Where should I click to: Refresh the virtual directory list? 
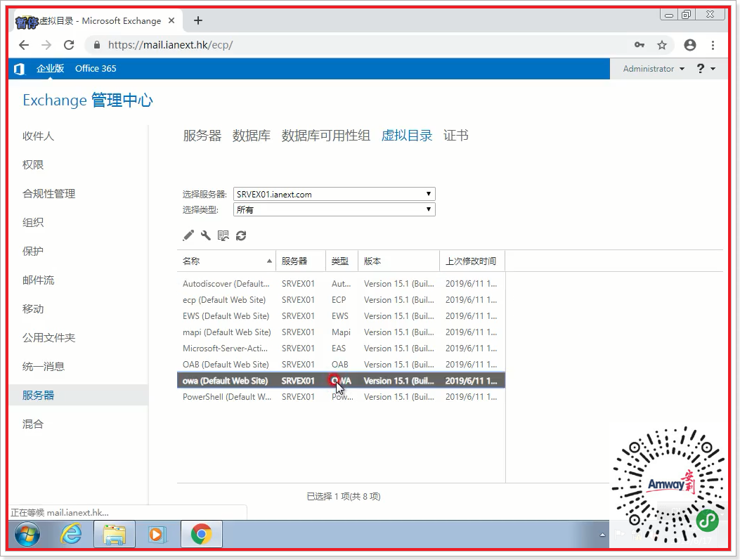241,235
